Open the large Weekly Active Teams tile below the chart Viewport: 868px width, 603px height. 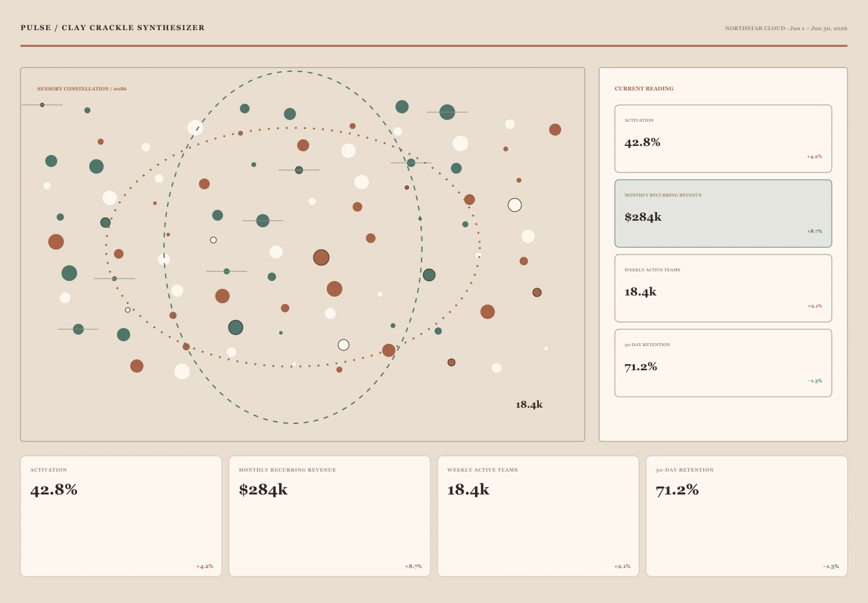[538, 516]
